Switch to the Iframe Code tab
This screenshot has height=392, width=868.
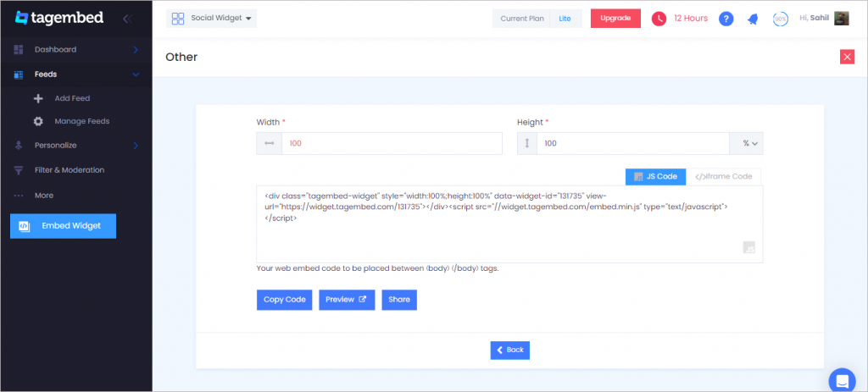coord(724,177)
